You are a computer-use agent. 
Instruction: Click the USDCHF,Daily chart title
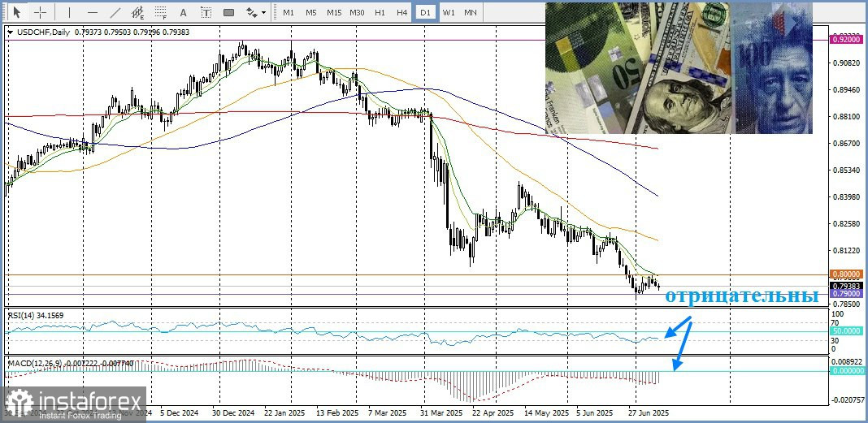[44, 32]
